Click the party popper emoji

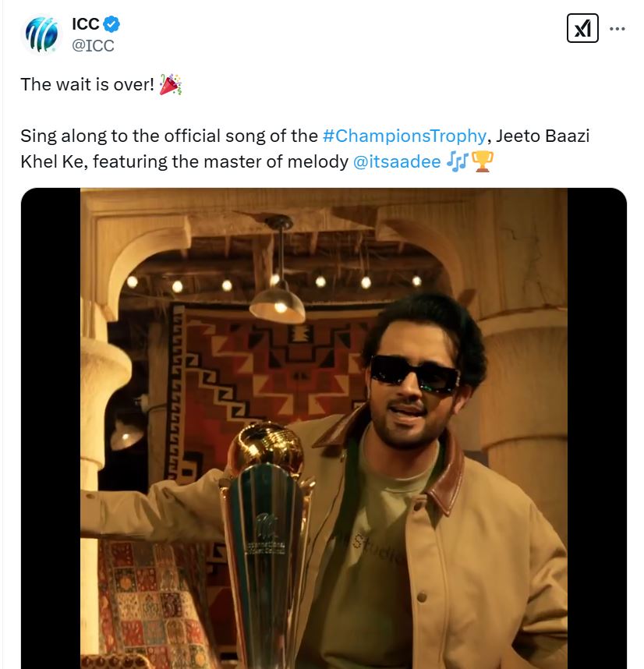click(170, 84)
